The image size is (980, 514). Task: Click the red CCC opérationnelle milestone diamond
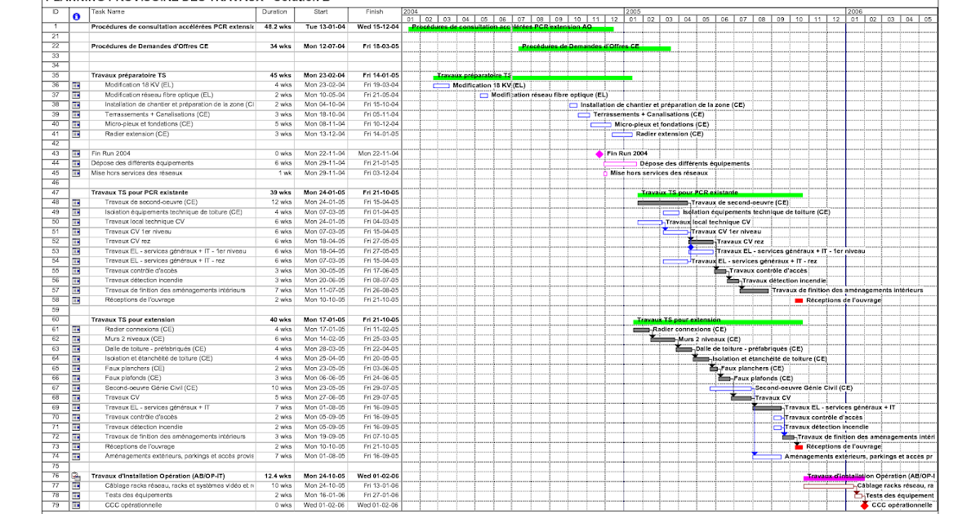tap(865, 506)
